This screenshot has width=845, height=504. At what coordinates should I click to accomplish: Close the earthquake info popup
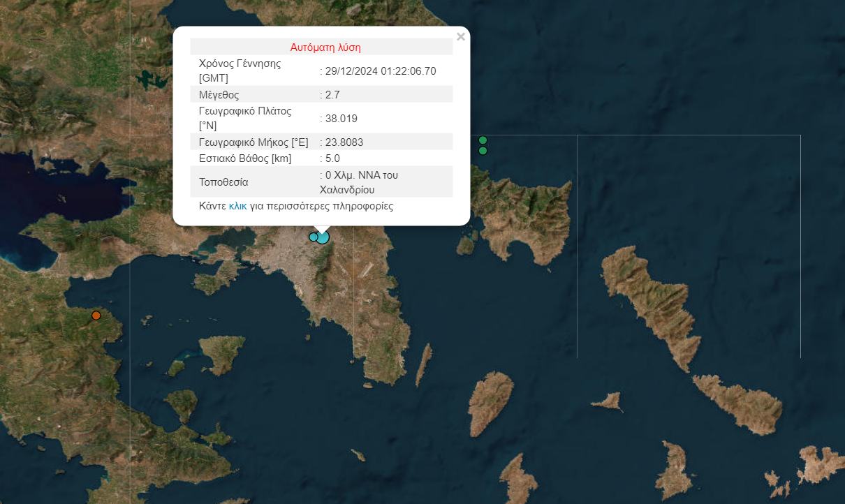[460, 37]
